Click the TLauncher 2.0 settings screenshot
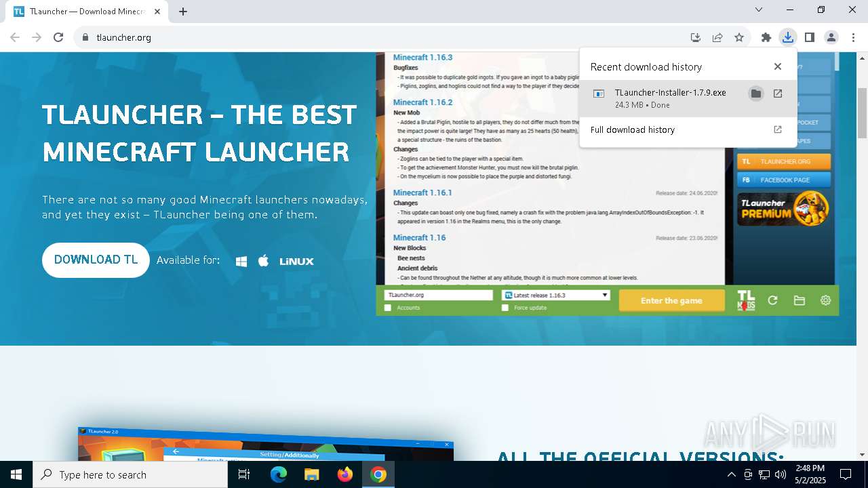This screenshot has width=868, height=488. point(265,444)
